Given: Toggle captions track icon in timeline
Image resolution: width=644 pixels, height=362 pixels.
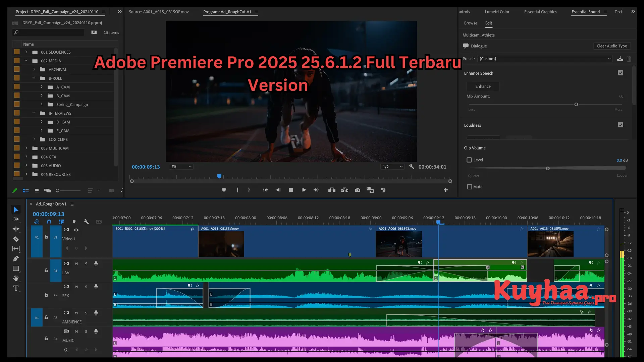Looking at the screenshot, I should click(x=99, y=222).
